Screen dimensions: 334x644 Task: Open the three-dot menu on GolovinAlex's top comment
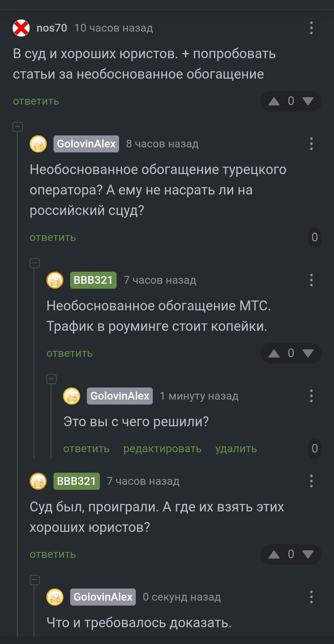point(313,144)
